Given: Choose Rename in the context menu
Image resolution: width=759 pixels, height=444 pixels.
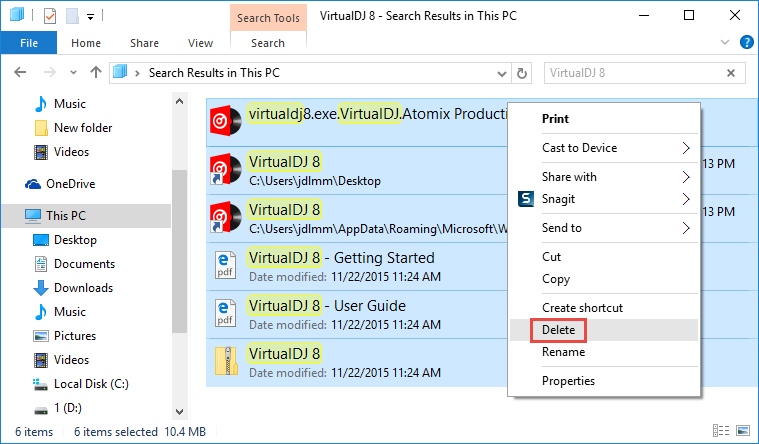Looking at the screenshot, I should (x=604, y=352).
